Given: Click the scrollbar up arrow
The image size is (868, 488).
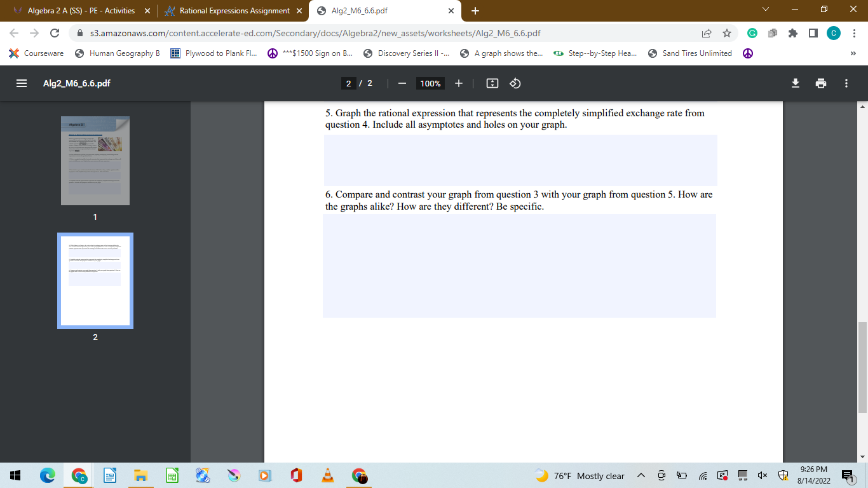Looking at the screenshot, I should (x=862, y=106).
